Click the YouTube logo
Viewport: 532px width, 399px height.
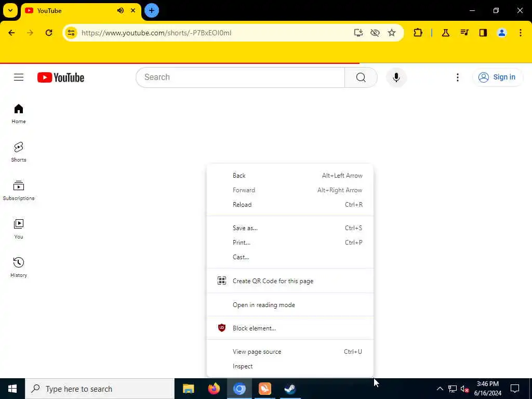tap(61, 77)
